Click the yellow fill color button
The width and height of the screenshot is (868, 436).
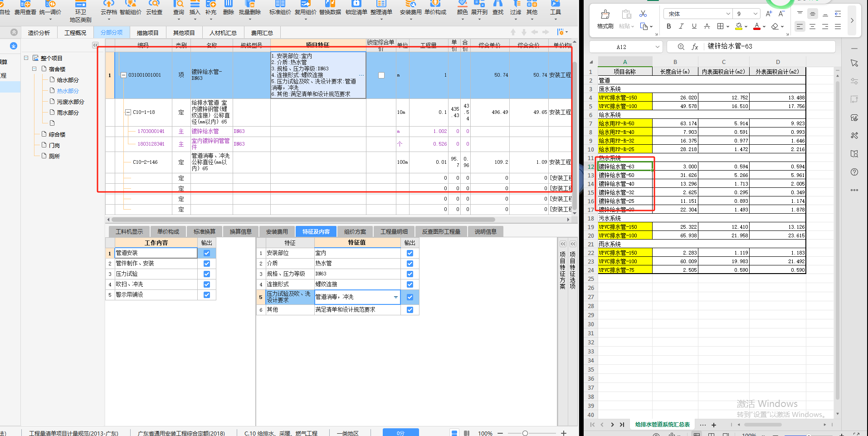point(739,26)
